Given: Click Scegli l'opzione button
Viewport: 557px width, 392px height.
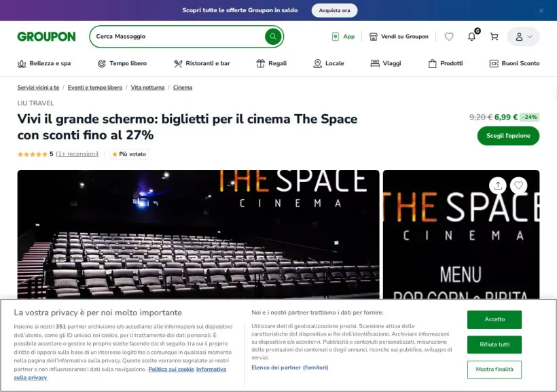Looking at the screenshot, I should pyautogui.click(x=508, y=136).
